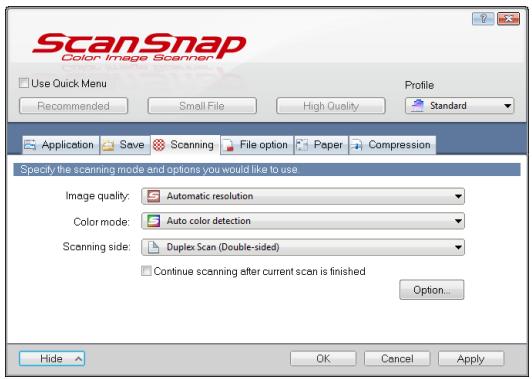Expand the Color mode dropdown arrow
The image size is (532, 379).
click(x=458, y=221)
